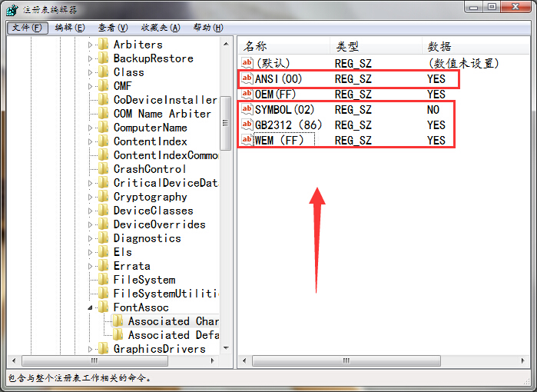The height and width of the screenshot is (392, 537).
Task: Select the SYMBOL(02) value icon
Action: tap(247, 110)
